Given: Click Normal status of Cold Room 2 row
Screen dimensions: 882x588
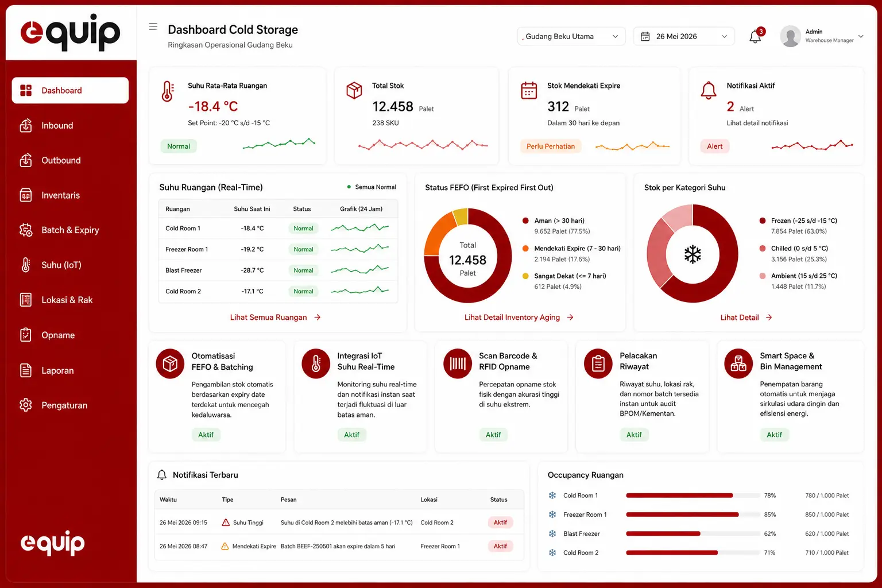Looking at the screenshot, I should click(303, 291).
